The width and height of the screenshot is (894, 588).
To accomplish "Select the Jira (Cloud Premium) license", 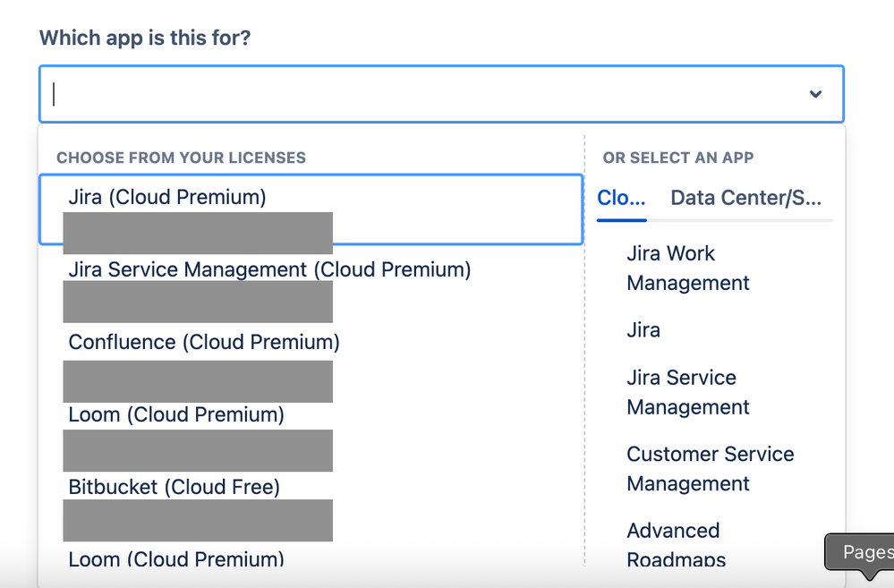I will tap(311, 210).
